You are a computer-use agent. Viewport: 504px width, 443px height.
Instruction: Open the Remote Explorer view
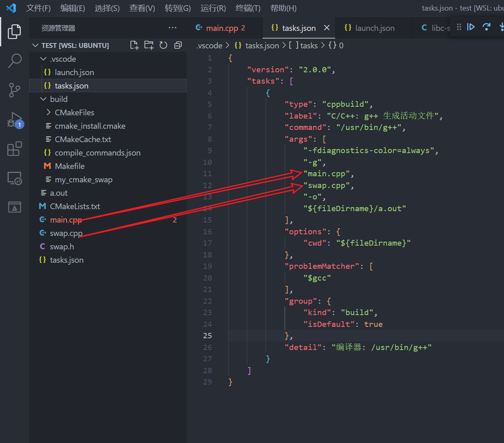[x=15, y=178]
